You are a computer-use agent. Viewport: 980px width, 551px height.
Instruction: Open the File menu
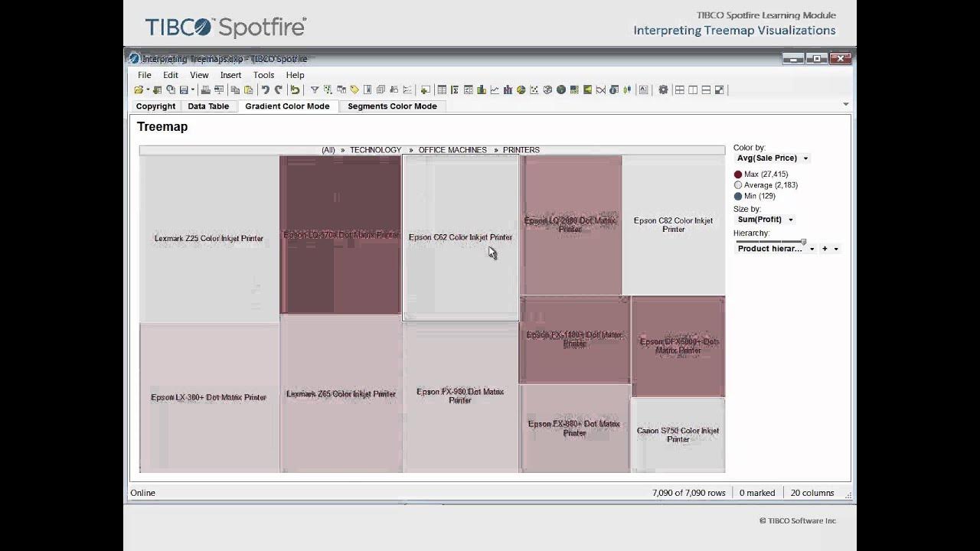click(x=145, y=75)
